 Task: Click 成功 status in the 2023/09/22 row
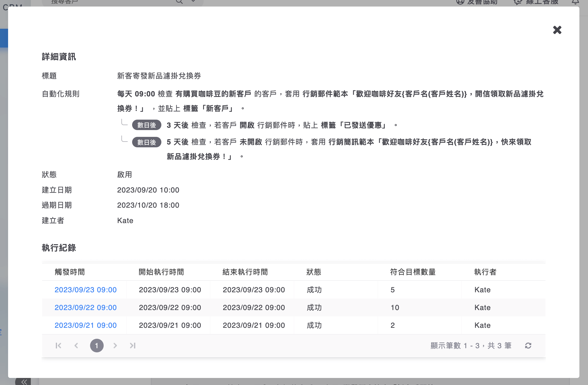click(x=314, y=307)
